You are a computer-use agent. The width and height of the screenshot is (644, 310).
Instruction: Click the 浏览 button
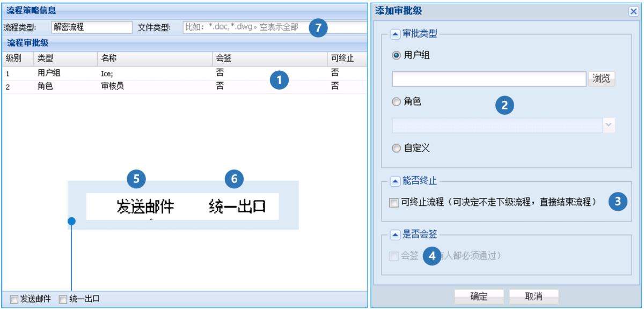(x=602, y=79)
